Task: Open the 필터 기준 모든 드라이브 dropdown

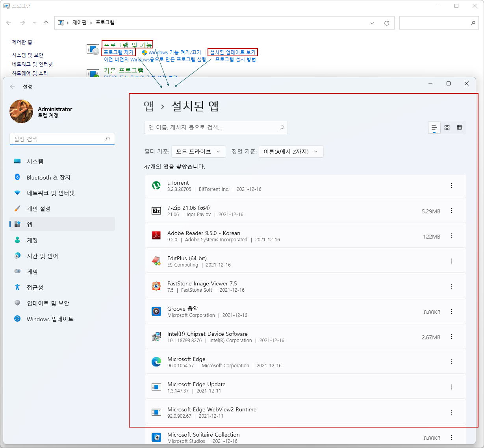Action: tap(199, 152)
